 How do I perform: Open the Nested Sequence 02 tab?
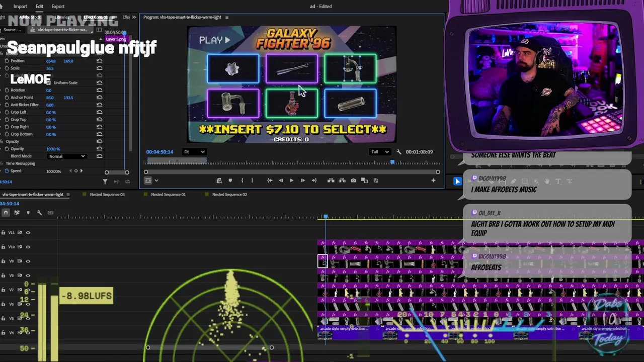click(229, 195)
